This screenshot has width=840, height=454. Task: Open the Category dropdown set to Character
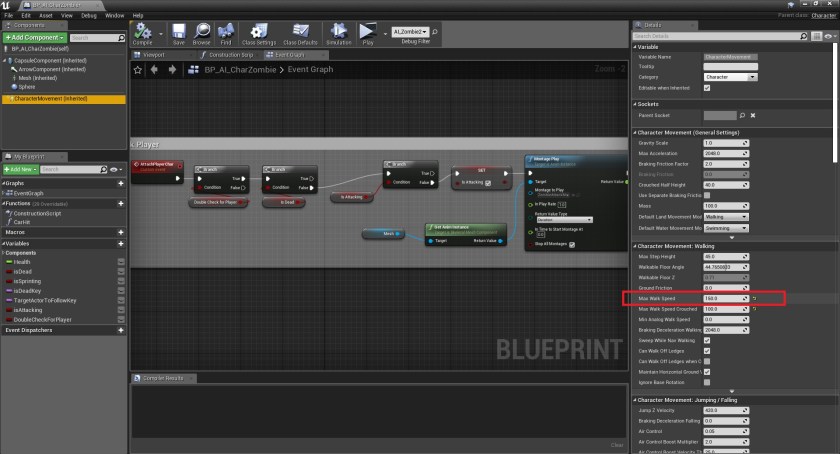(730, 77)
